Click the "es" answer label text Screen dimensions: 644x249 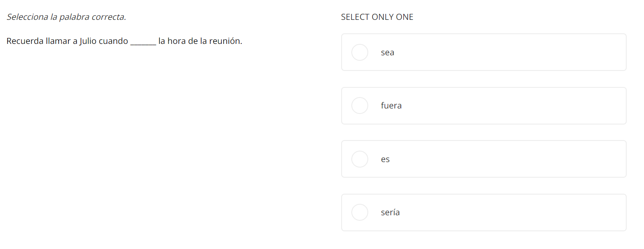(385, 160)
